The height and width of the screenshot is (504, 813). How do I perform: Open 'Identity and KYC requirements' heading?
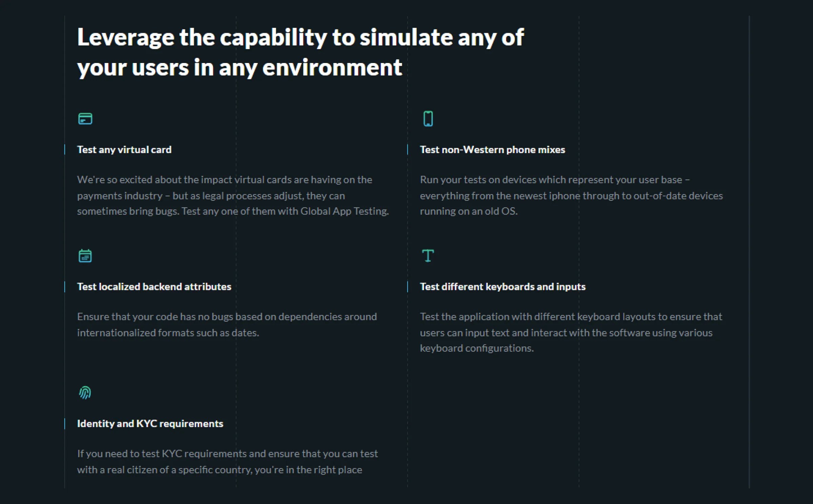pyautogui.click(x=150, y=424)
